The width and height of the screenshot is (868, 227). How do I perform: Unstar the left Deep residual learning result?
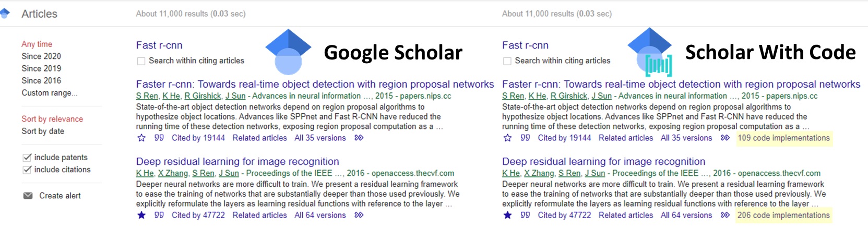coord(141,215)
